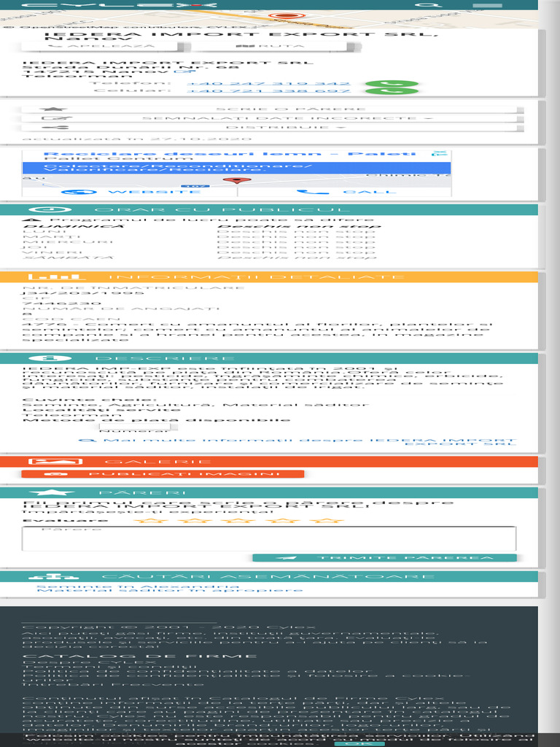Click the registration number J34/203/1995
Viewport: 560px width, 747px height.
[83, 293]
